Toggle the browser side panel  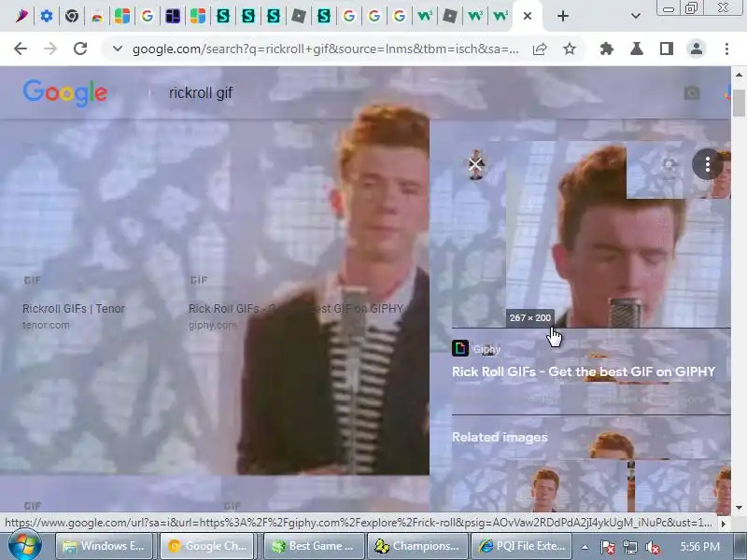pos(667,49)
